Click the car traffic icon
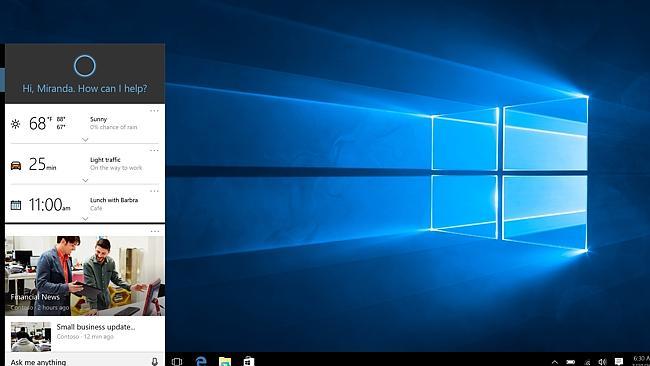This screenshot has height=366, width=650. [x=16, y=165]
